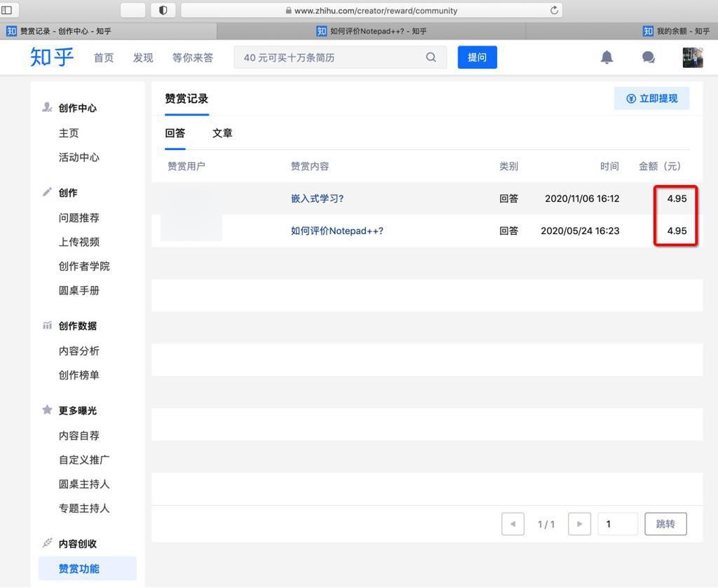Open 主页 in the sidebar

69,133
